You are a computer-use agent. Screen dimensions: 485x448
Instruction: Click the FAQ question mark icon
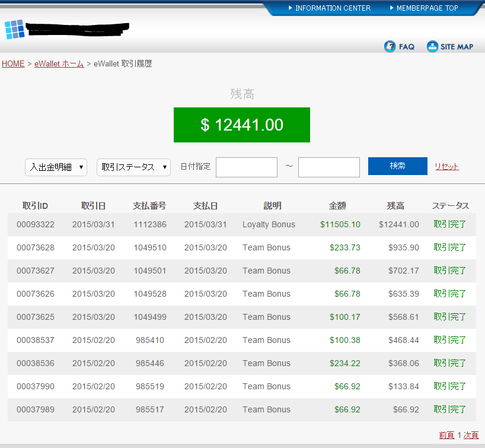(390, 46)
